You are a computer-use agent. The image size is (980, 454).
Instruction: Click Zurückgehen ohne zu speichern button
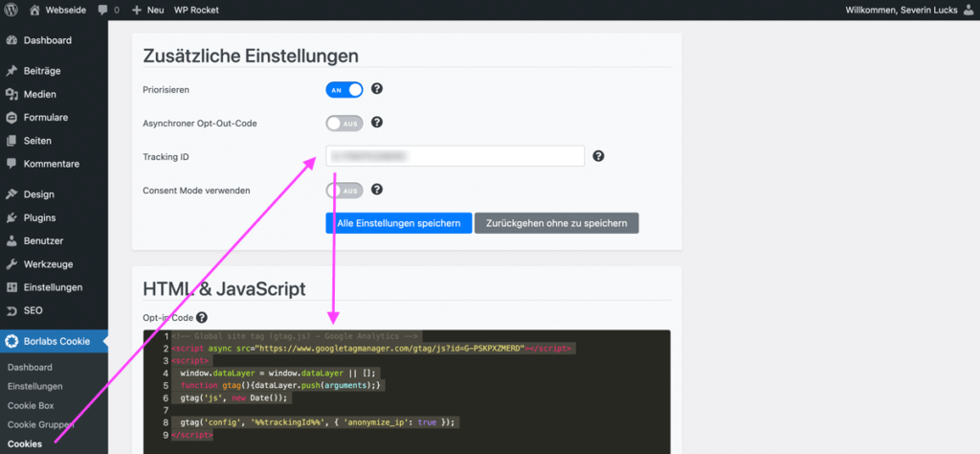point(556,223)
